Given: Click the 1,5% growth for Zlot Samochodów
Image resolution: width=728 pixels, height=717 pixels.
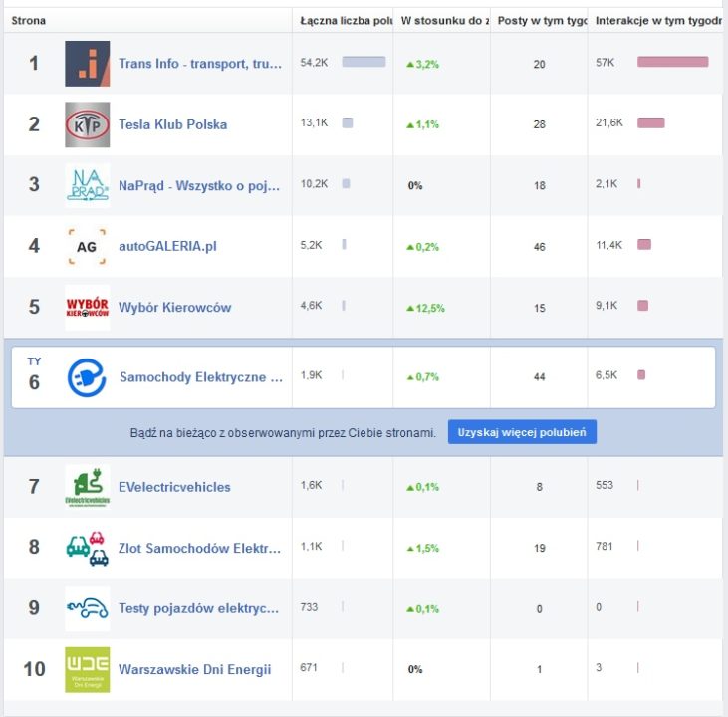Looking at the screenshot, I should pos(422,549).
